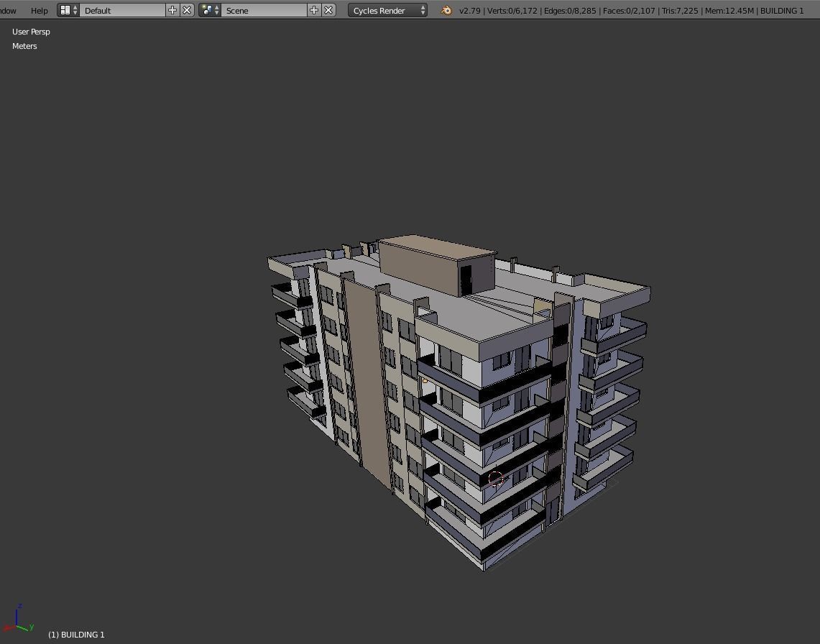This screenshot has width=820, height=644.
Task: Delete the current Scene with the X icon
Action: (x=328, y=10)
